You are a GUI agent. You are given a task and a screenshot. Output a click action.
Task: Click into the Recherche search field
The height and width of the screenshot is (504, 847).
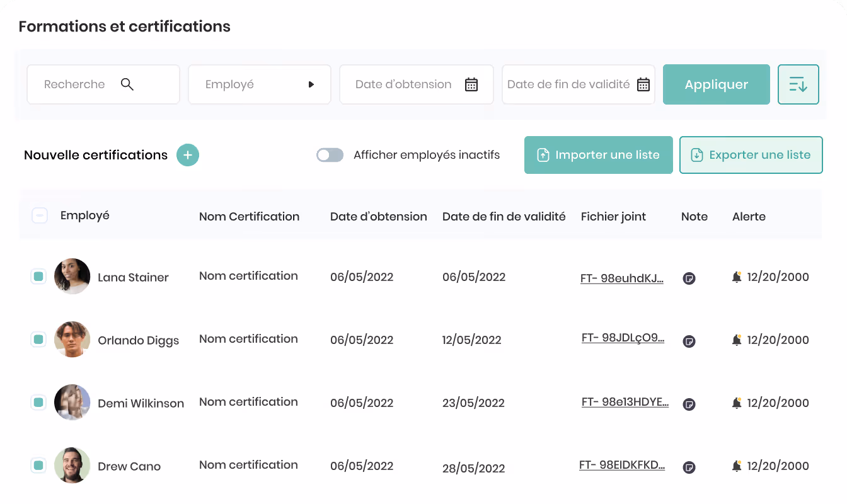pos(103,84)
